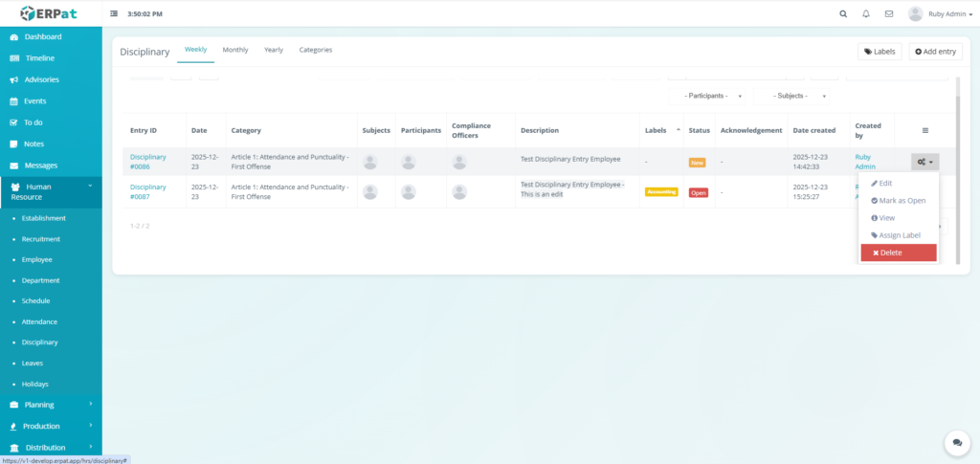Viewport: 980px width, 464px height.
Task: Click the column visibility icon in table header
Action: [x=924, y=130]
